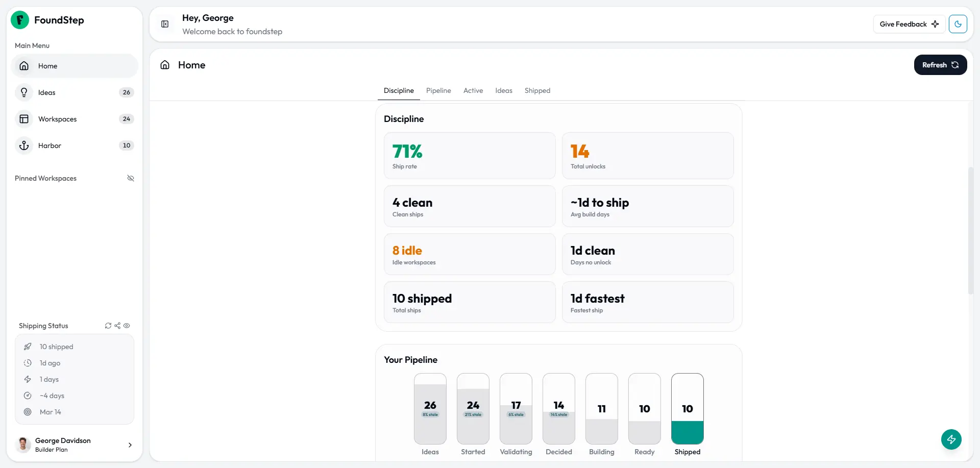Open the Ideas pipeline stage column
Image resolution: width=980 pixels, height=468 pixels.
click(430, 414)
